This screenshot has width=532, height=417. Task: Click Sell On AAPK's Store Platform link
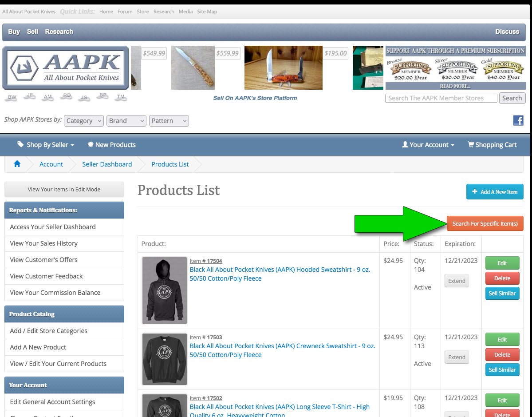tap(255, 98)
